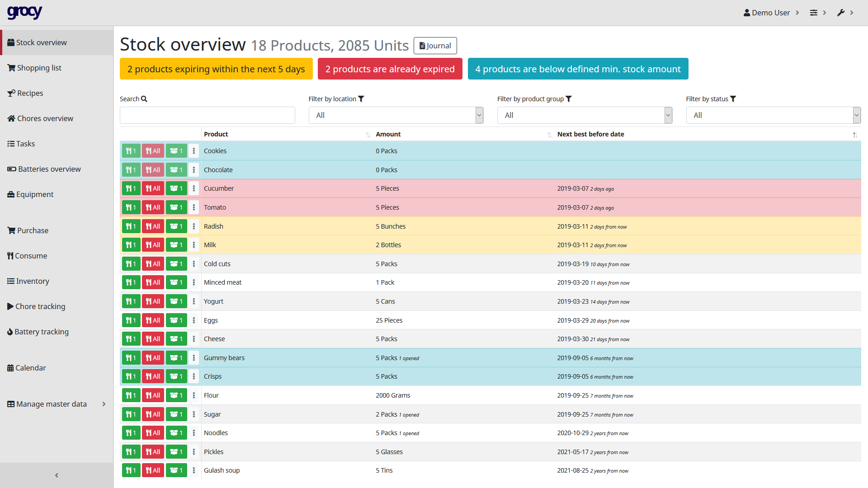Click the wrench settings icon
This screenshot has width=868, height=488.
[841, 13]
